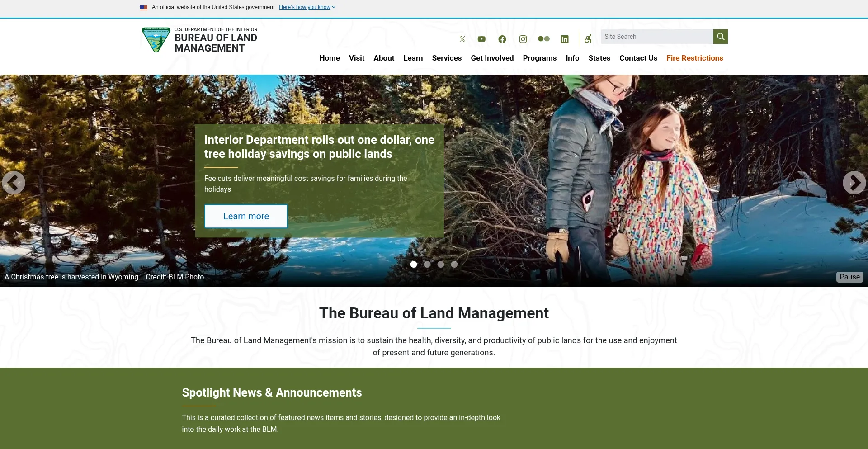Image resolution: width=868 pixels, height=449 pixels.
Task: Select the second carousel slide dot
Action: pos(427,265)
